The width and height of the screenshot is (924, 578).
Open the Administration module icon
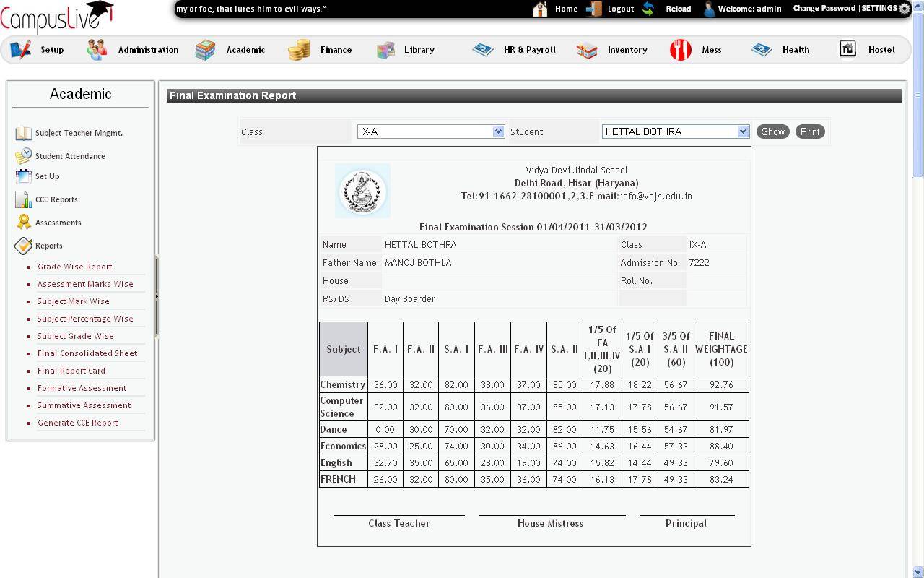pos(97,49)
